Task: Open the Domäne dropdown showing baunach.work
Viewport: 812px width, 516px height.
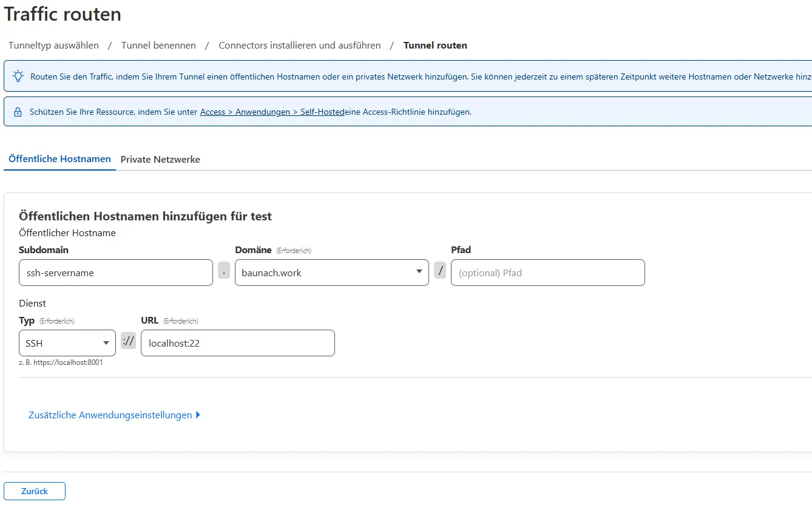Action: (331, 273)
